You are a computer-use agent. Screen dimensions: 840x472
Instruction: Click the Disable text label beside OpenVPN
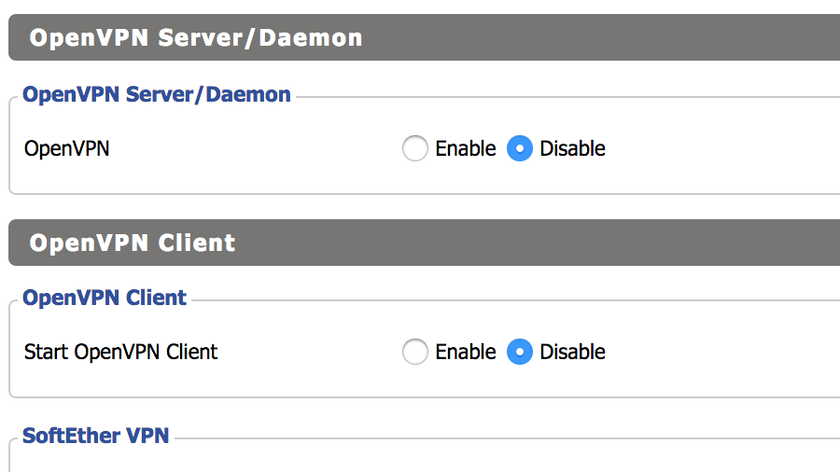pos(572,149)
